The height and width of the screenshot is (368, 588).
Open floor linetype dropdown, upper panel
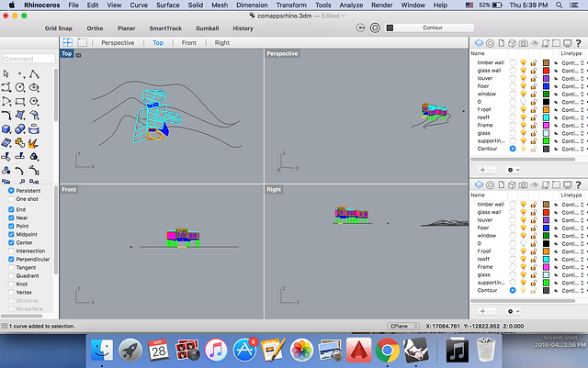point(573,86)
